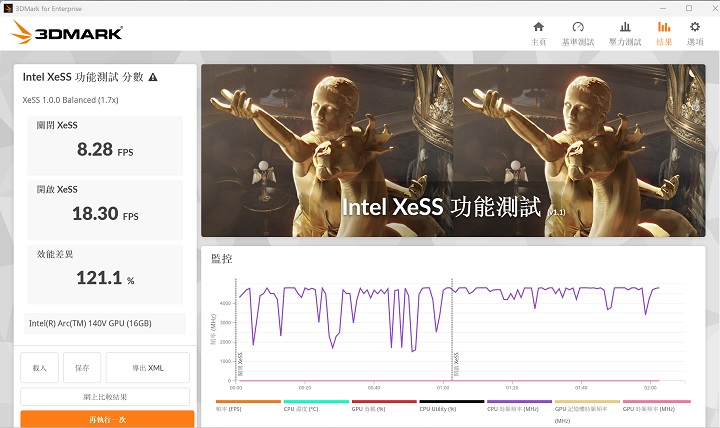Click the Save (保存) button
720x428 pixels.
click(82, 367)
